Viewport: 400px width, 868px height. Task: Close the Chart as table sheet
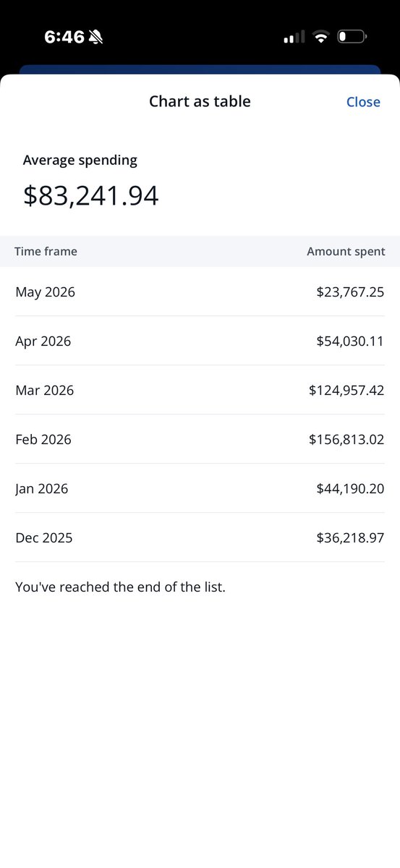click(x=363, y=102)
